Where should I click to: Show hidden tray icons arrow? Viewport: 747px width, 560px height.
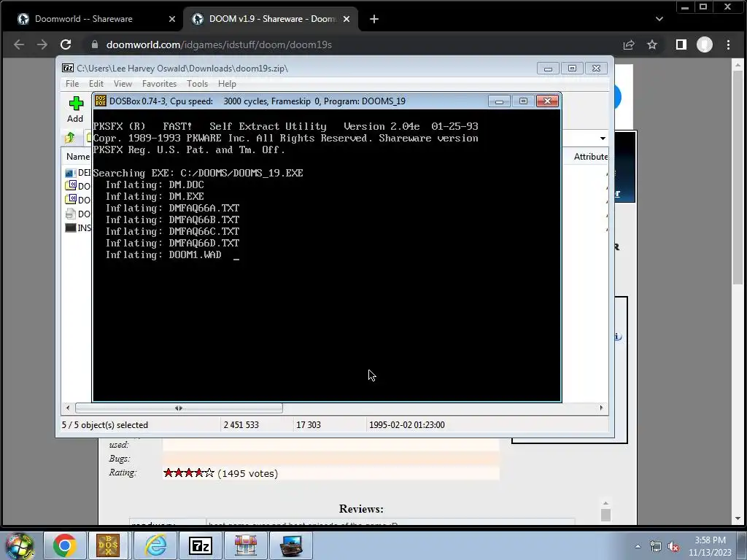point(638,546)
